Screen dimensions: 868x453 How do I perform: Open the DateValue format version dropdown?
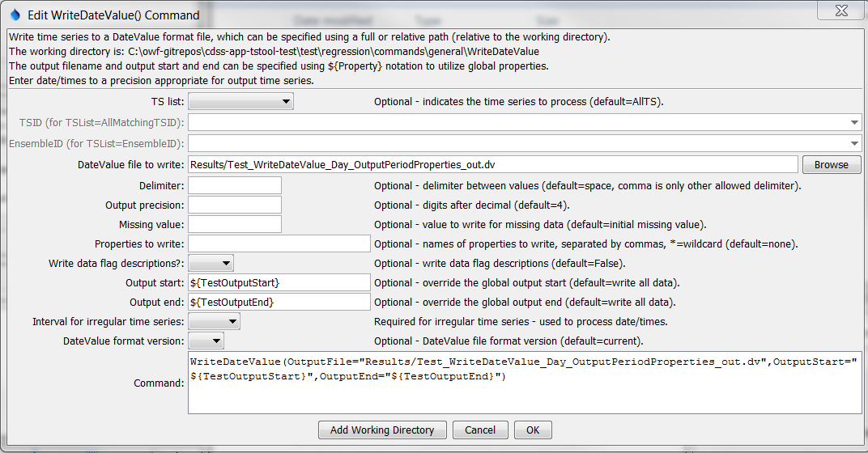click(x=206, y=341)
